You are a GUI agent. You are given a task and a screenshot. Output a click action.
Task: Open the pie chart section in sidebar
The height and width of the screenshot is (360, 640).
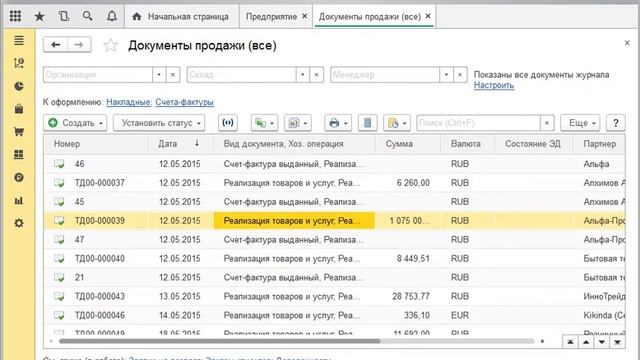click(x=19, y=86)
